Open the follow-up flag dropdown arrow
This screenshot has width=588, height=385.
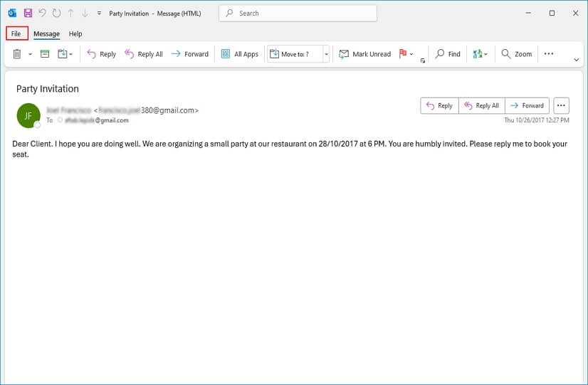(411, 54)
